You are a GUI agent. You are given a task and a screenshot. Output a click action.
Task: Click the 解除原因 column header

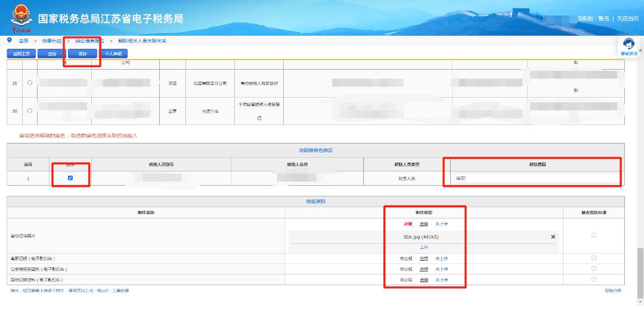tap(537, 164)
